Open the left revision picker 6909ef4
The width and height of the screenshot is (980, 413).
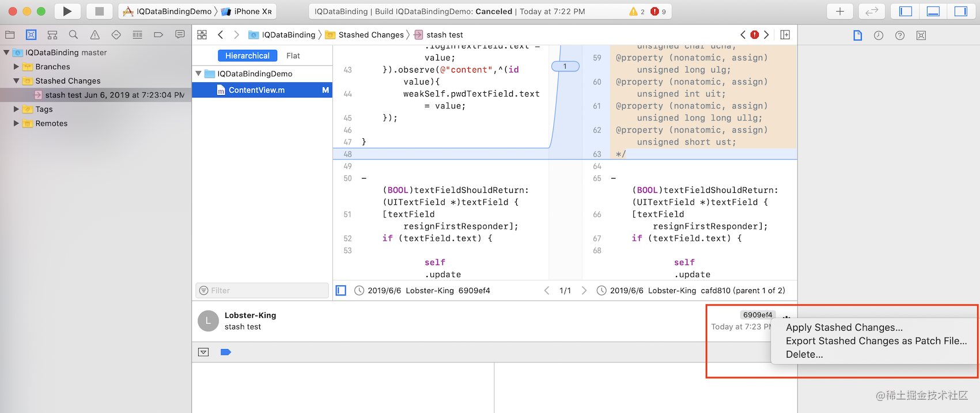click(422, 290)
